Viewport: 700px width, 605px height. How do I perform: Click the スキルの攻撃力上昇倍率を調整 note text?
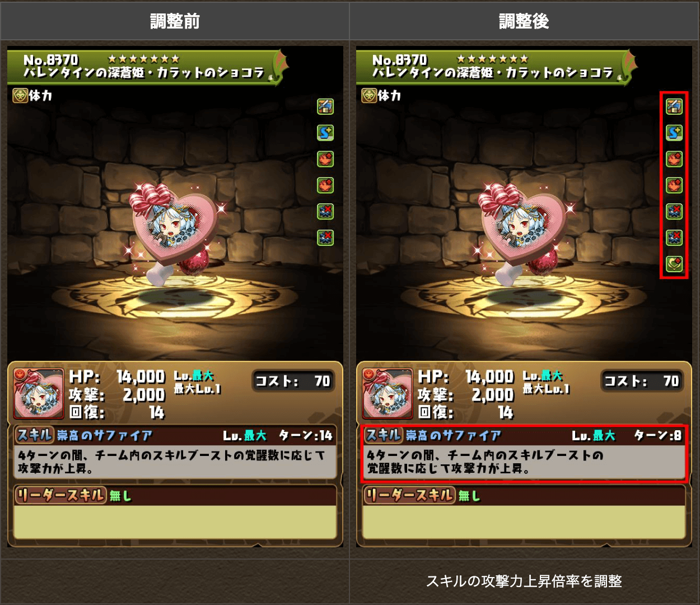point(524,581)
